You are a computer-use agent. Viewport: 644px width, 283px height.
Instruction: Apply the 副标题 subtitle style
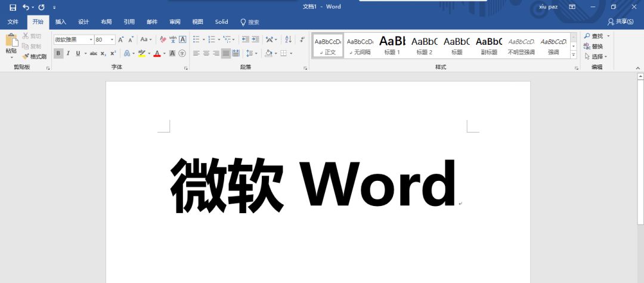point(489,45)
